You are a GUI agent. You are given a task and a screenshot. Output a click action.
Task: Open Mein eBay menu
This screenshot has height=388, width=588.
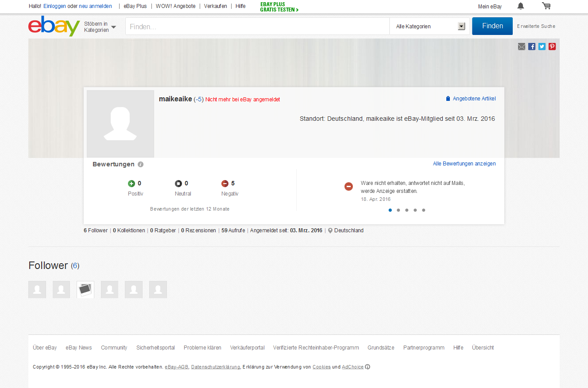pos(490,7)
